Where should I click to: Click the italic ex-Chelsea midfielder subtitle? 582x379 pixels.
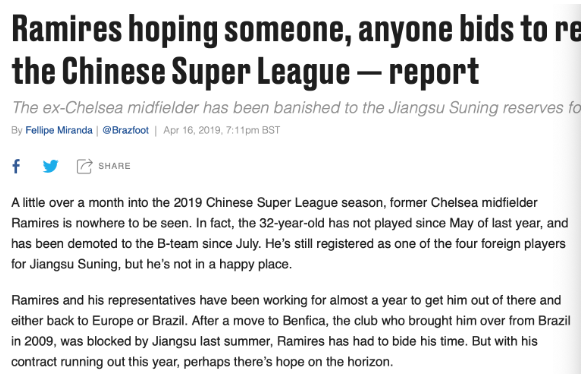click(296, 108)
